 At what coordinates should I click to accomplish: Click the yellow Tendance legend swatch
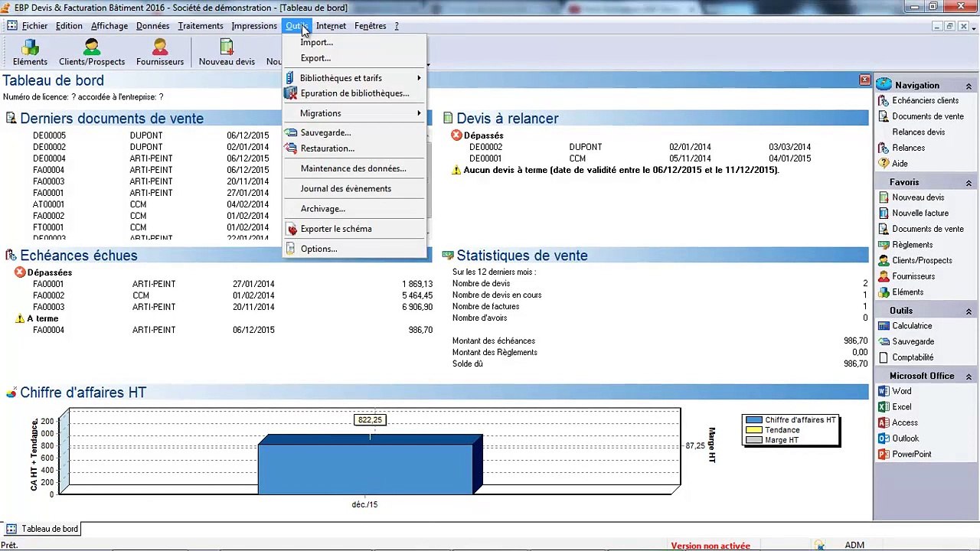click(x=754, y=430)
